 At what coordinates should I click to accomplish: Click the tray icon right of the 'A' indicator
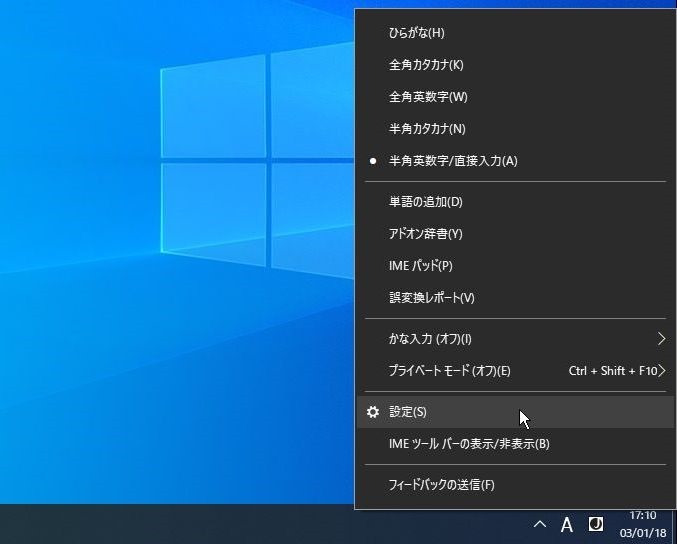coord(596,524)
